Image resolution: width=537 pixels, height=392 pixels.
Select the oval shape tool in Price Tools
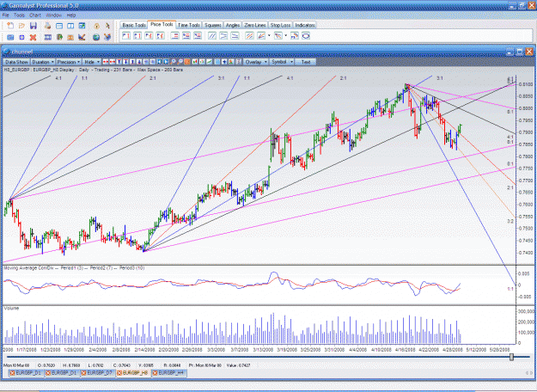pyautogui.click(x=306, y=35)
